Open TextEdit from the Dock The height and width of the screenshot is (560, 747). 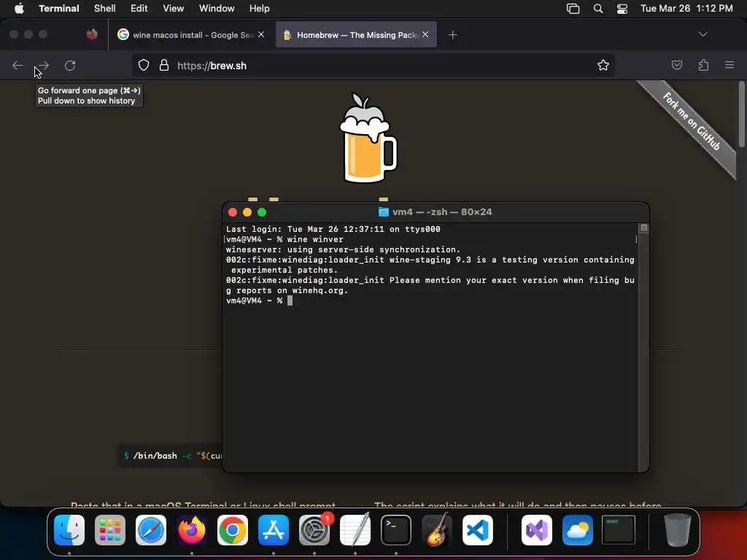355,530
